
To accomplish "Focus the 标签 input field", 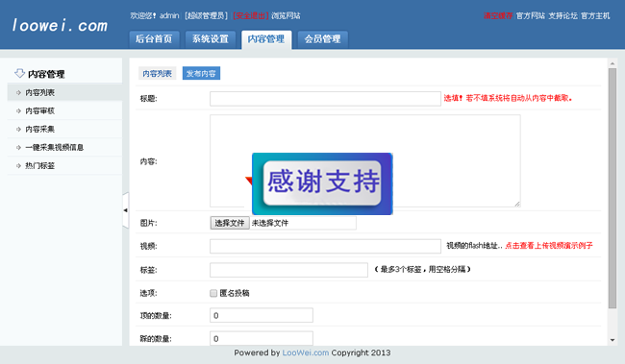I will tap(289, 270).
